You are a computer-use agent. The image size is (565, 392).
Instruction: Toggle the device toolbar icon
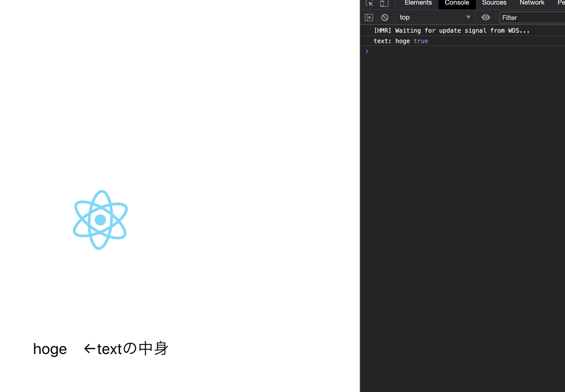[x=384, y=3]
